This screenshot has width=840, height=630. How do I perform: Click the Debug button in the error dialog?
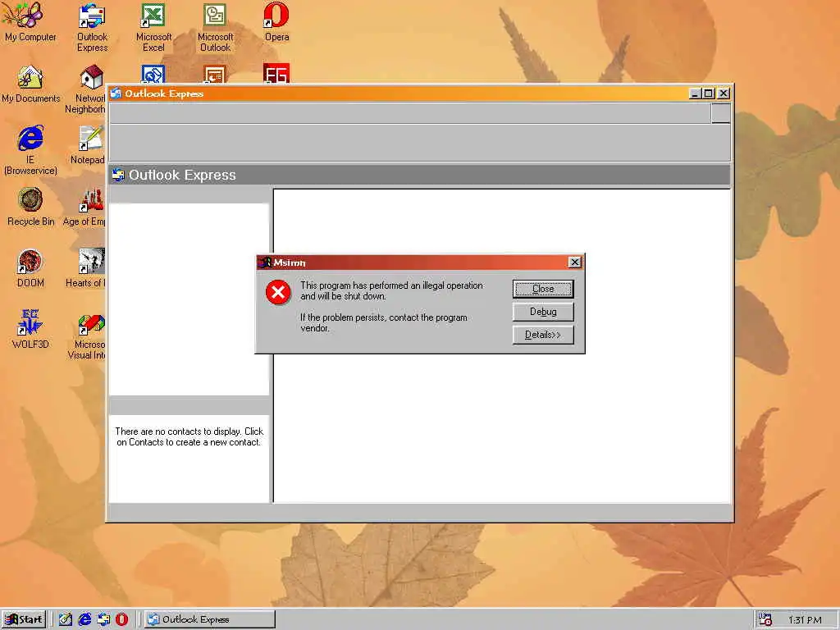(x=543, y=312)
